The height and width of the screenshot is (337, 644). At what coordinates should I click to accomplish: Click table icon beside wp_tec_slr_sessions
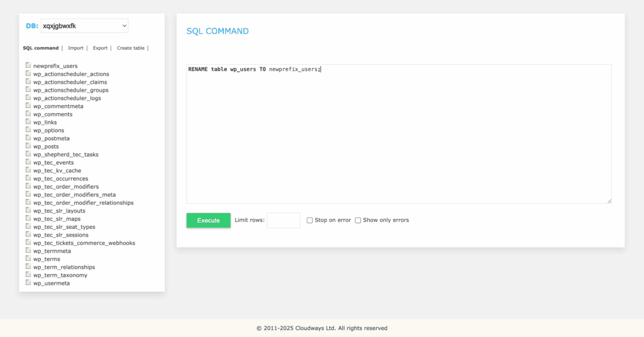(28, 235)
